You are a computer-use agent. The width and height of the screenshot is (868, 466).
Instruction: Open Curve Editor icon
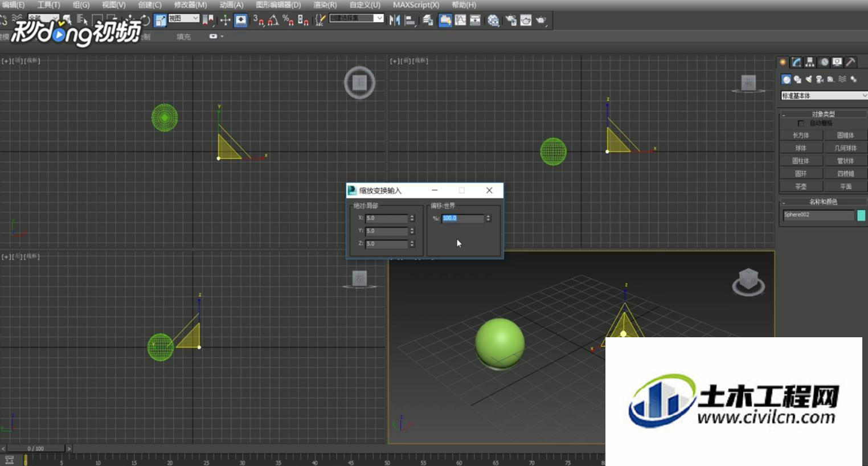[460, 21]
